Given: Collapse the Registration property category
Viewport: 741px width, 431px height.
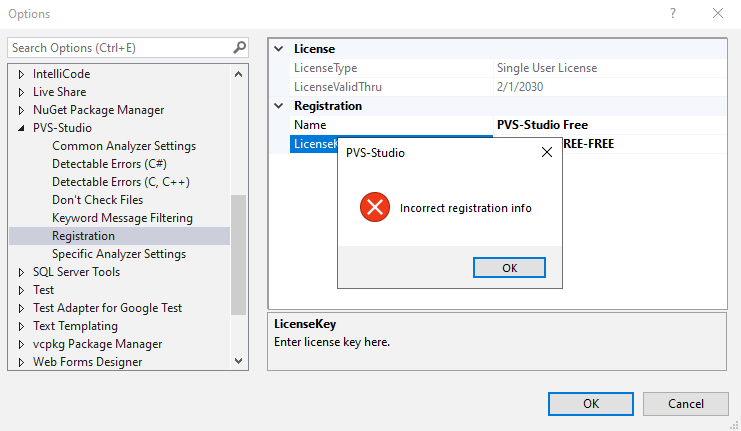Looking at the screenshot, I should pos(279,106).
